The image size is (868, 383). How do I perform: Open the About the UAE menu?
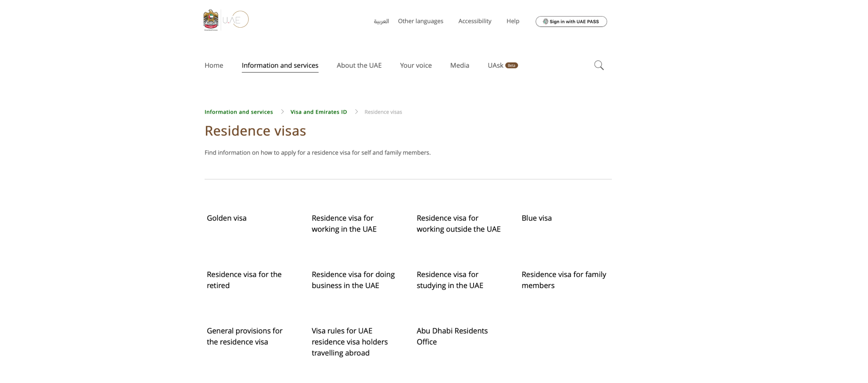(359, 66)
